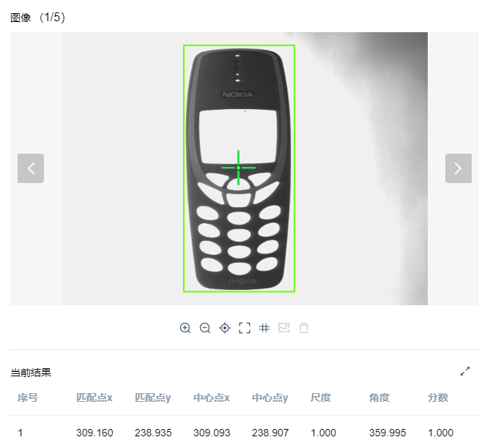Click the 中心点y column header
Image resolution: width=490 pixels, height=448 pixels.
(270, 397)
